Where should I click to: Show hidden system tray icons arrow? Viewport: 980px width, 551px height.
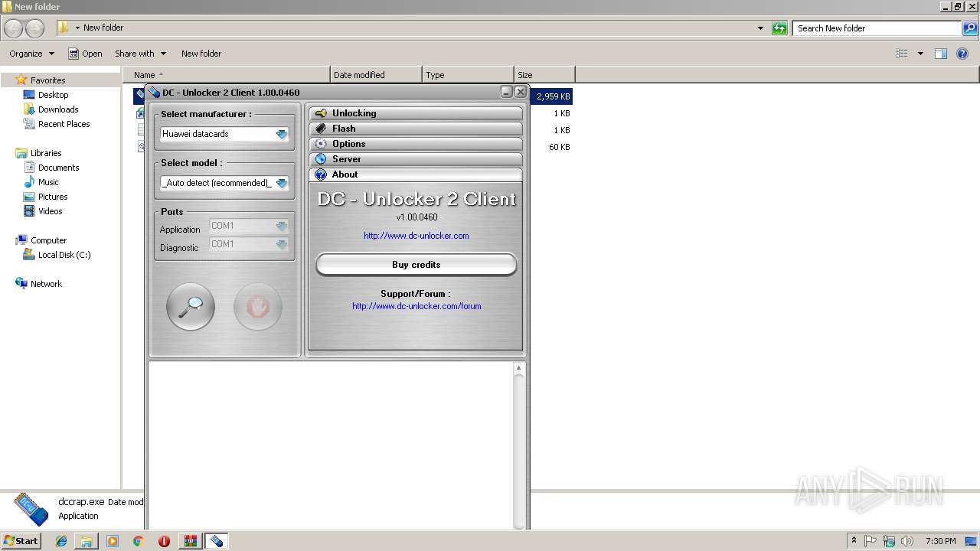coord(854,541)
